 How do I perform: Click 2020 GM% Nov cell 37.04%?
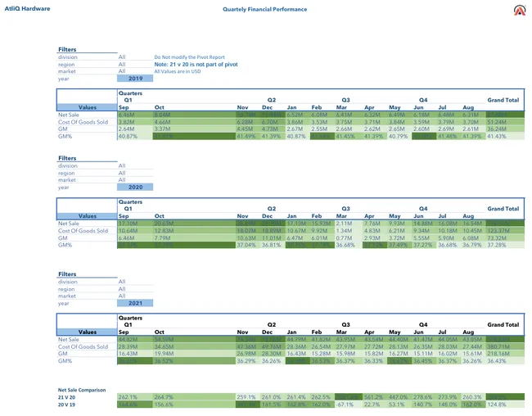248,245
